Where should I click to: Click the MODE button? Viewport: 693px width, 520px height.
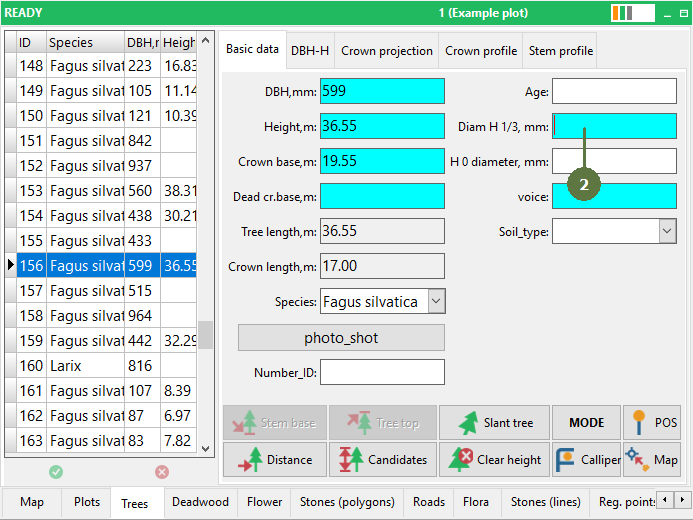point(586,422)
